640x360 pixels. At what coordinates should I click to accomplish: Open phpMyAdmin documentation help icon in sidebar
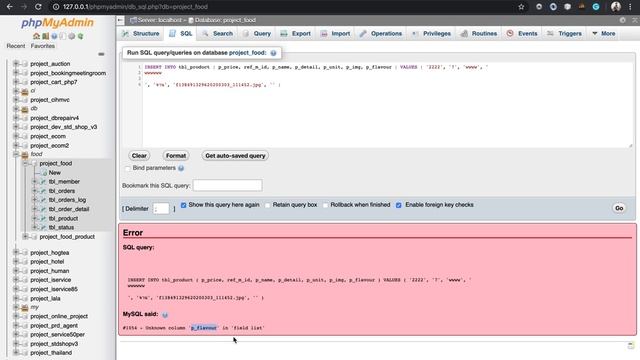[54, 36]
